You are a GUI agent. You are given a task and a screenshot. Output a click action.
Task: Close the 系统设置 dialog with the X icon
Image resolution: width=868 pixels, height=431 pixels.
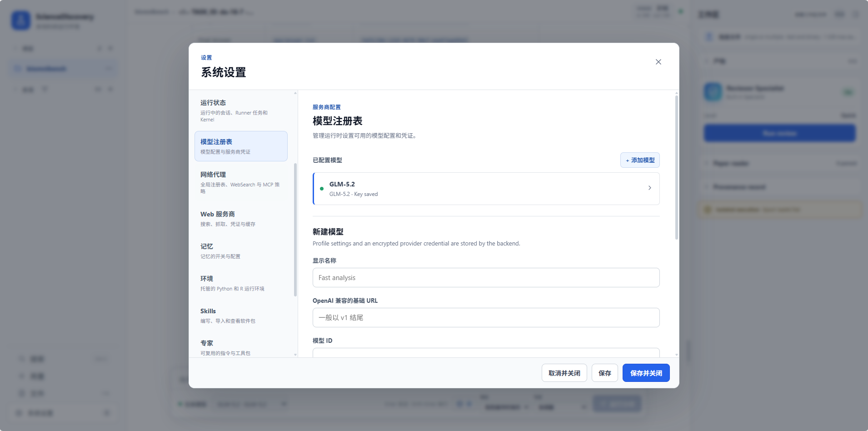coord(658,62)
